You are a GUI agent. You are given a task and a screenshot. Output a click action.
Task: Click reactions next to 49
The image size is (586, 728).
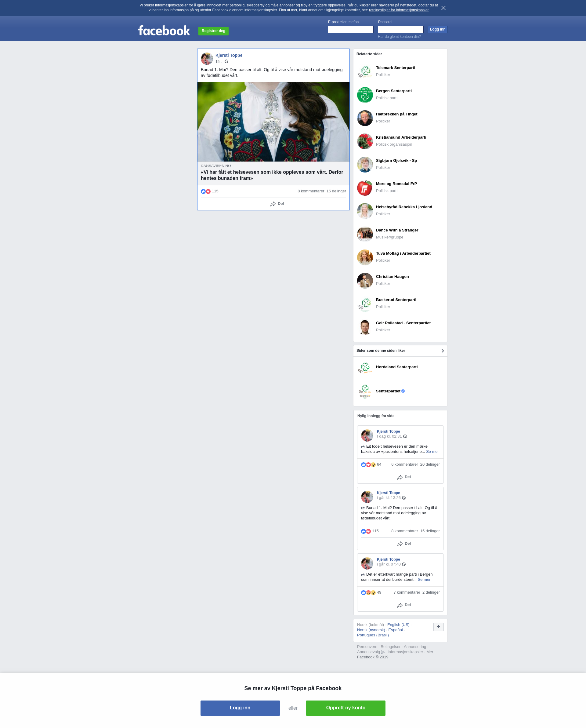[x=368, y=593]
